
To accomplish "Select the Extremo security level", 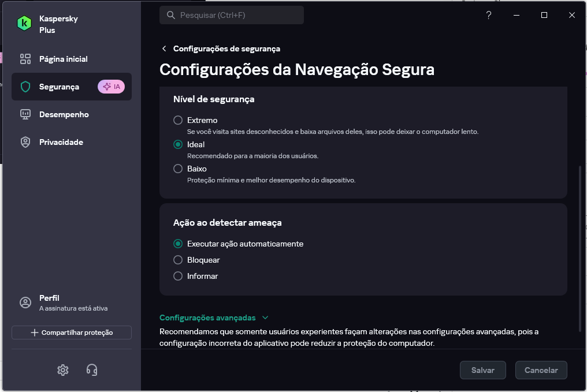I will 178,121.
